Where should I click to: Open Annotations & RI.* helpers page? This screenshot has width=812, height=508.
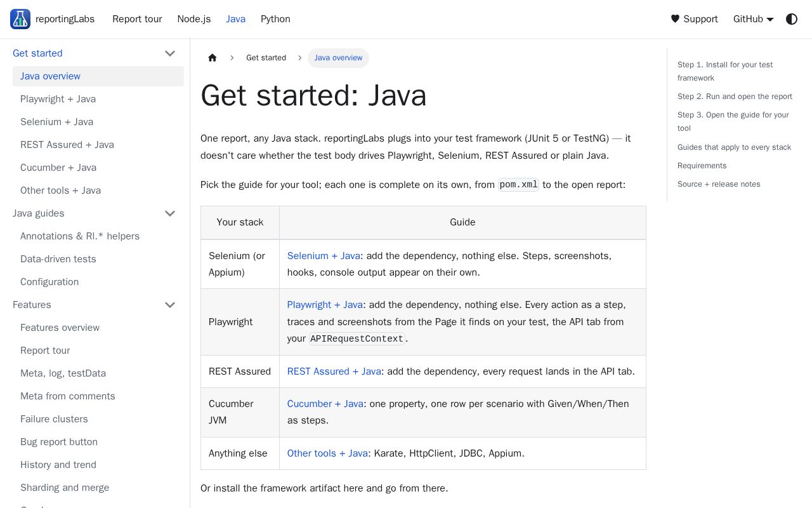(98, 236)
